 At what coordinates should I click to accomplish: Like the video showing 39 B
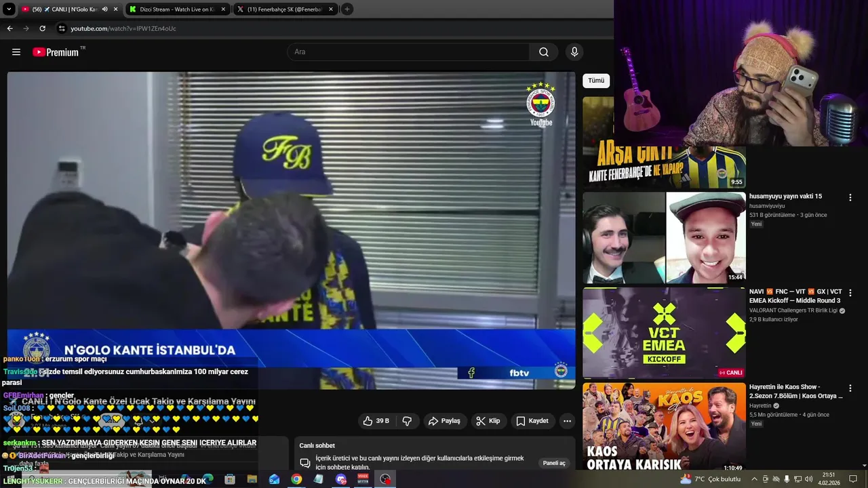(x=376, y=421)
